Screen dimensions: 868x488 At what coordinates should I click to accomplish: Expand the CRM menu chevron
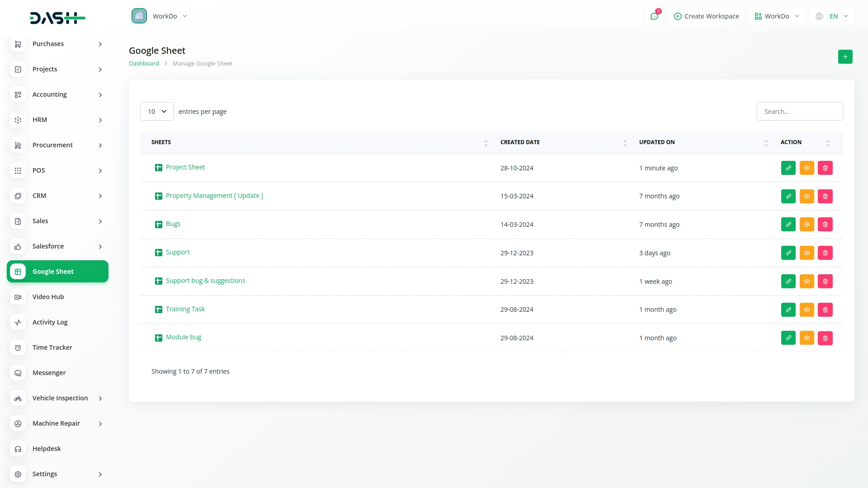[100, 196]
